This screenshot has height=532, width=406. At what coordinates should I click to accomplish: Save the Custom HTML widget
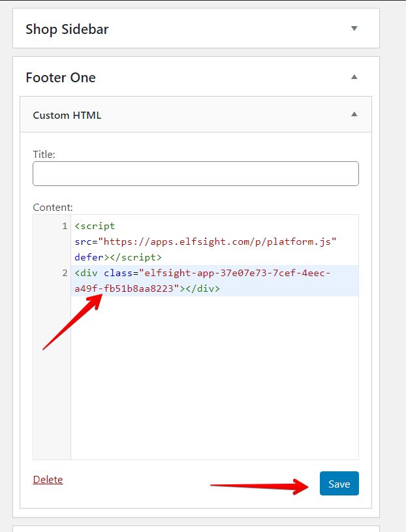(339, 484)
